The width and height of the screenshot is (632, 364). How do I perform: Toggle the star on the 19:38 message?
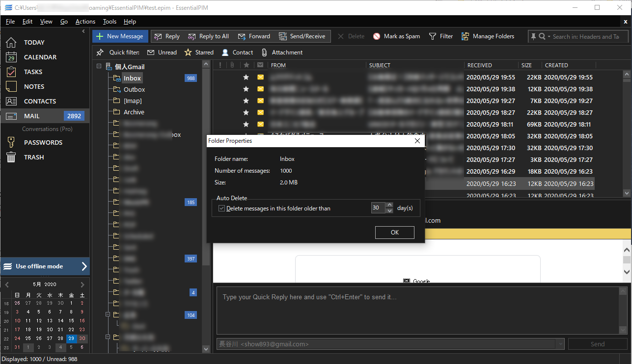246,89
